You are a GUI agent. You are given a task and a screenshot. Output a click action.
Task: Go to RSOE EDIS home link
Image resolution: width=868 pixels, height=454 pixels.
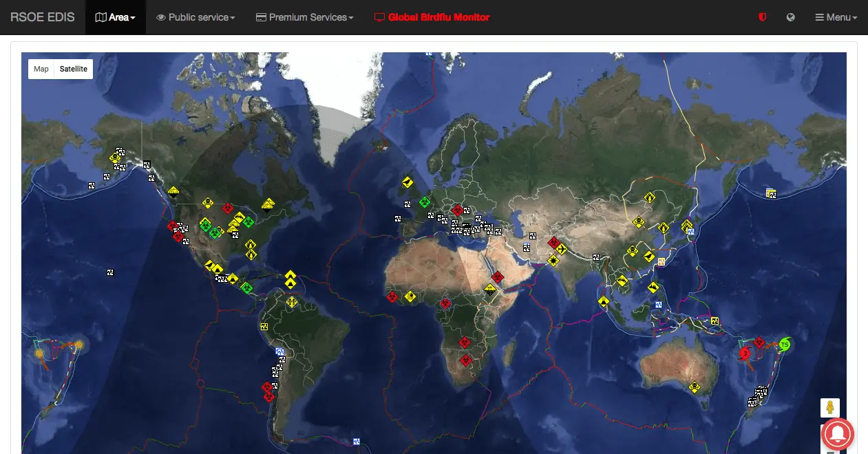click(x=43, y=17)
